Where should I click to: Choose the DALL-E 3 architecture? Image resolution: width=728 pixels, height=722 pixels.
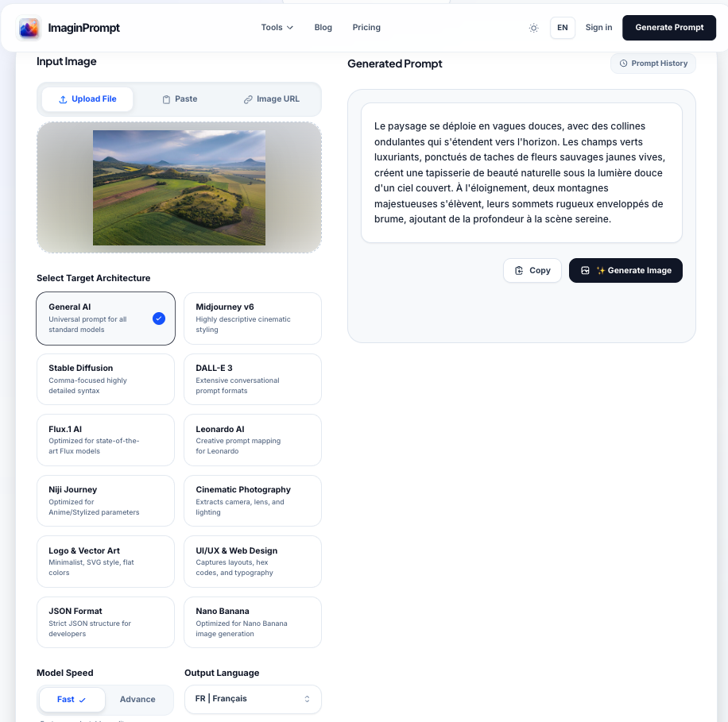point(253,379)
